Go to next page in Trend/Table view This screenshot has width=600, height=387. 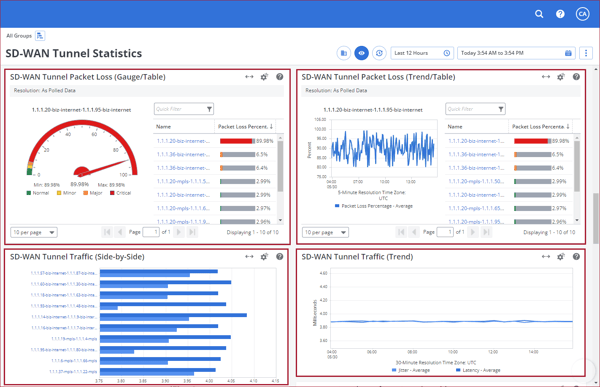[x=473, y=232]
